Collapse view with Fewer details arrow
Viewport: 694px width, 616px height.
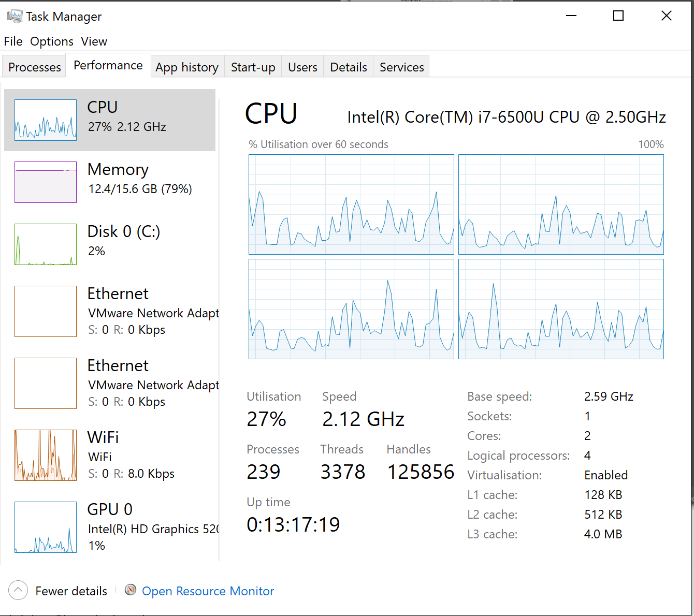(x=18, y=590)
